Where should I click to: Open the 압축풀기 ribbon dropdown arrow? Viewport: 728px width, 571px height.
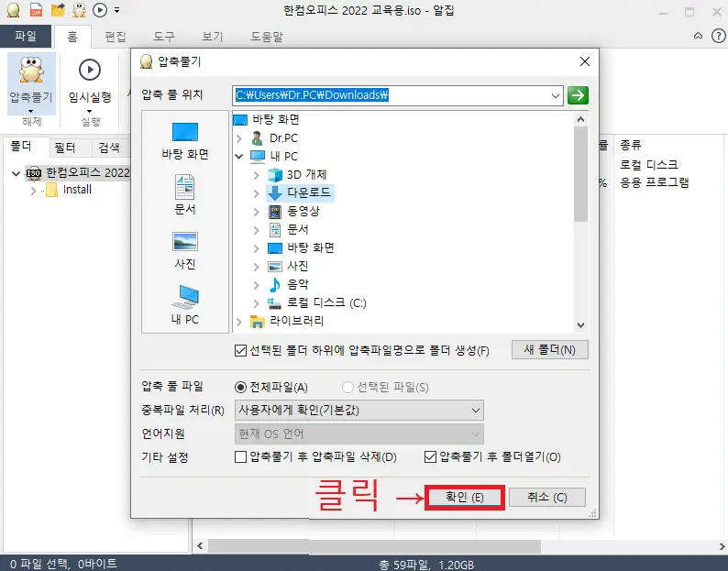(x=30, y=112)
